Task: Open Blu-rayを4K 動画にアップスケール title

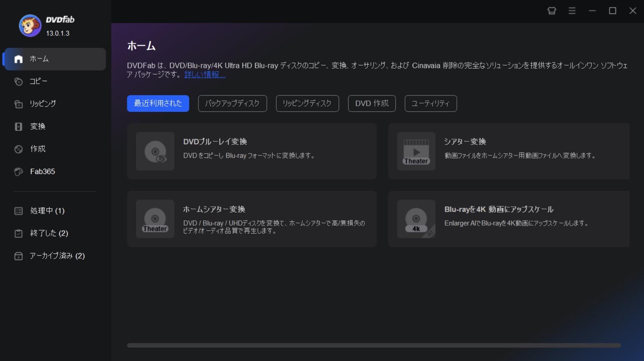Action: pyautogui.click(x=499, y=209)
